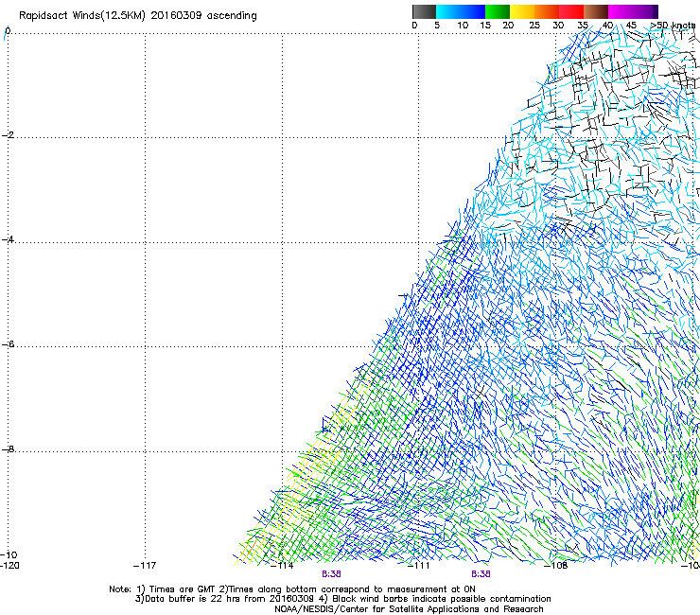Select the brown 35-40 knots color segment

coord(596,11)
